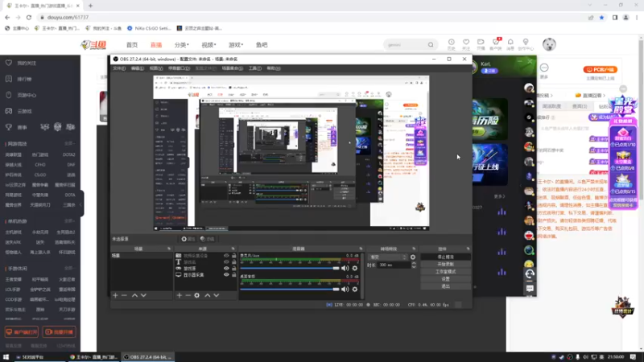Click the microphone/Aux volume slider
This screenshot has width=644, height=362.
tap(290, 269)
